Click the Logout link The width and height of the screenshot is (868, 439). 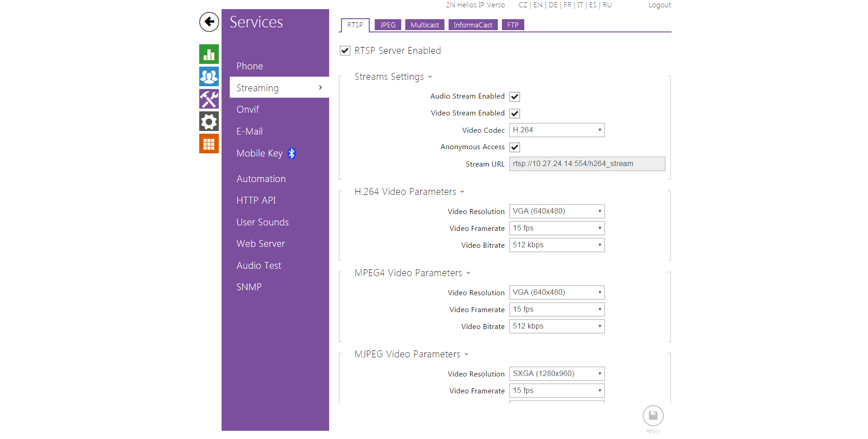pos(659,5)
